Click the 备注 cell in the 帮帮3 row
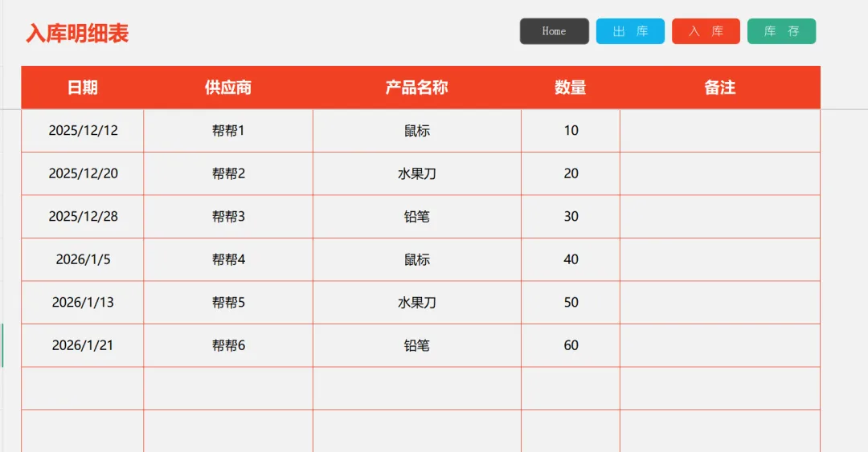The height and width of the screenshot is (452, 868). pyautogui.click(x=720, y=216)
